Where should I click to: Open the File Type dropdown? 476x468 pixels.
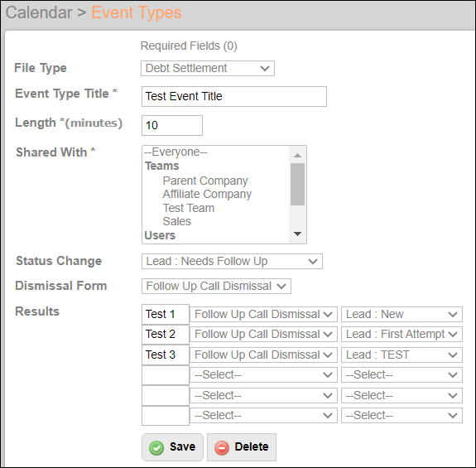208,68
